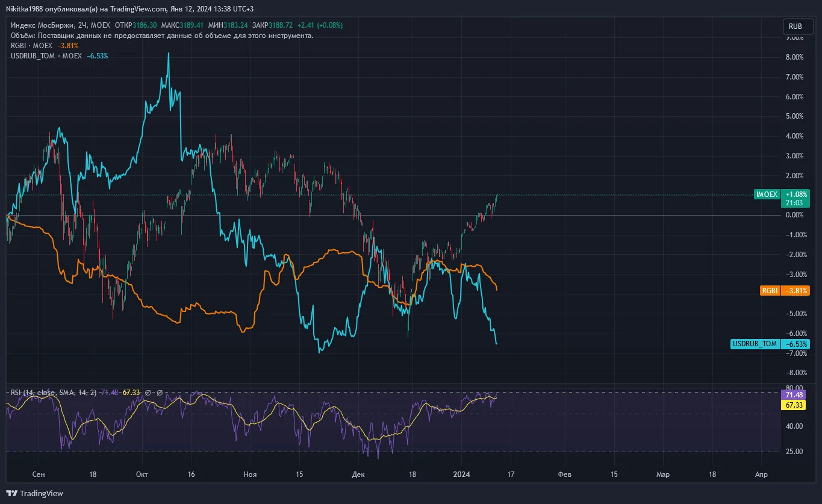Screen dimensions: 822x504
Task: Click the RSI 25.00 axis label
Action: pos(795,452)
